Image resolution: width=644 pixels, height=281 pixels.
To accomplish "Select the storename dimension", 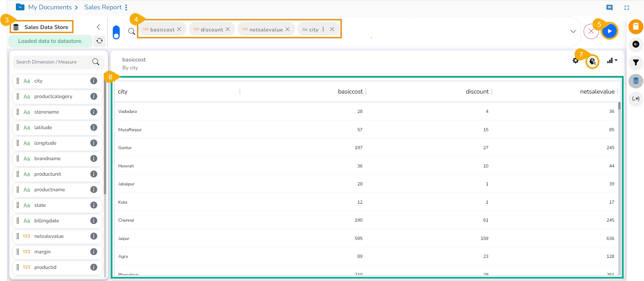I will tap(57, 112).
